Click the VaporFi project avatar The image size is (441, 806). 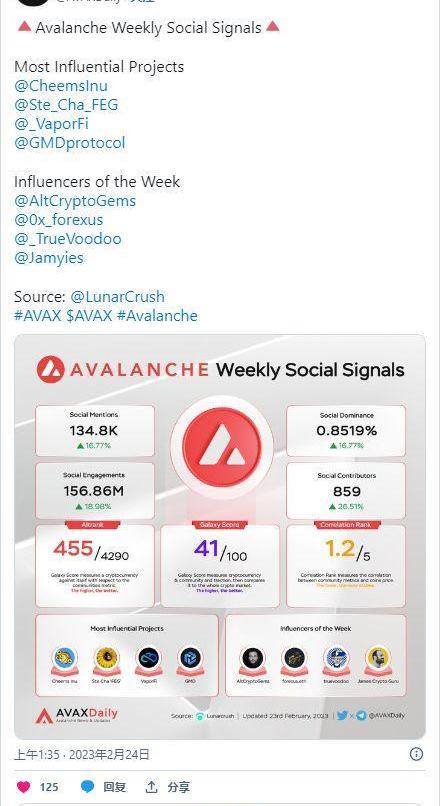[x=149, y=658]
